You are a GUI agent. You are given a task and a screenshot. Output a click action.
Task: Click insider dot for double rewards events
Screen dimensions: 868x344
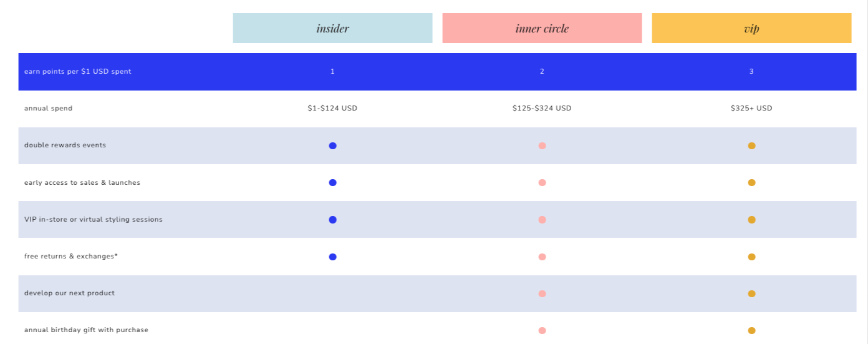click(x=332, y=145)
